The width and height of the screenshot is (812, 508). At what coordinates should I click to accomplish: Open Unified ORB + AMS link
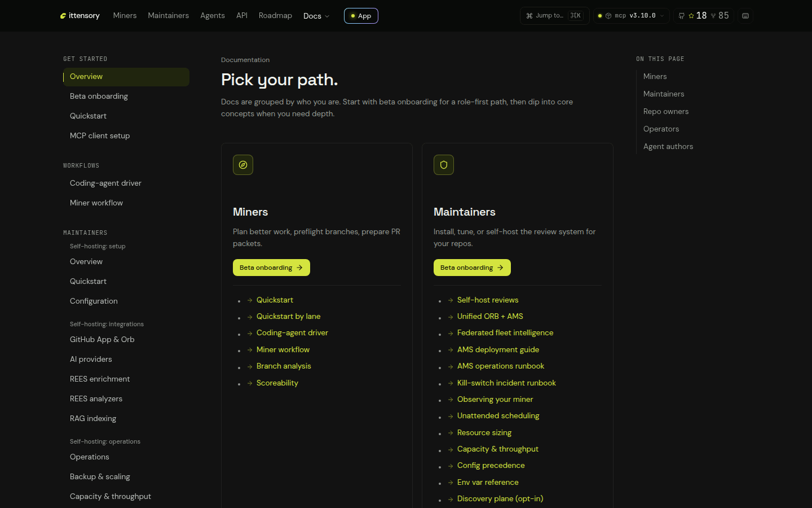coord(490,317)
